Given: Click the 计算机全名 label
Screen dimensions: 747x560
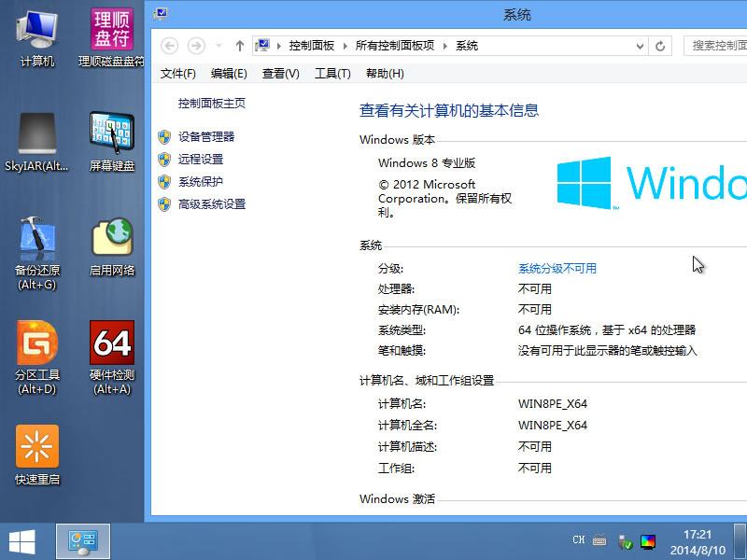Looking at the screenshot, I should (408, 426).
